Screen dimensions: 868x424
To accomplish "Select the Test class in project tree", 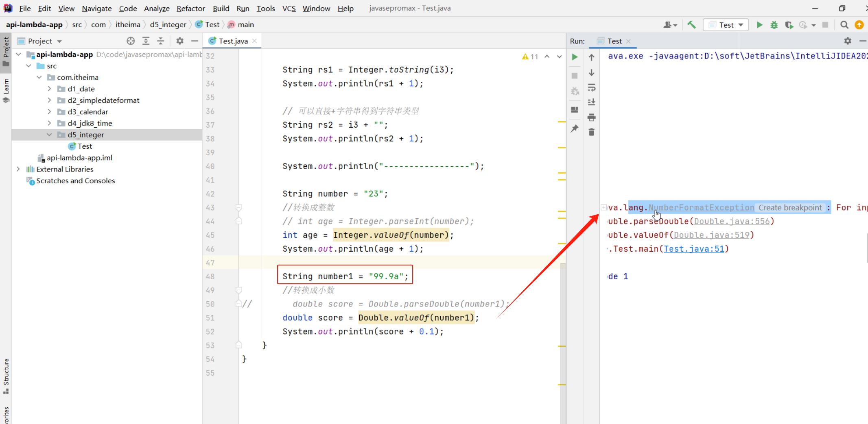I will click(85, 146).
